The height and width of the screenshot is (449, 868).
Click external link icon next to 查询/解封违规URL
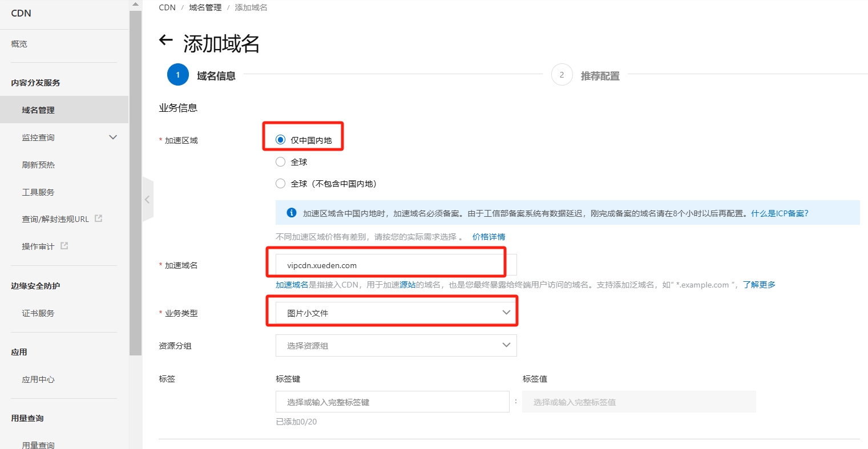click(98, 219)
